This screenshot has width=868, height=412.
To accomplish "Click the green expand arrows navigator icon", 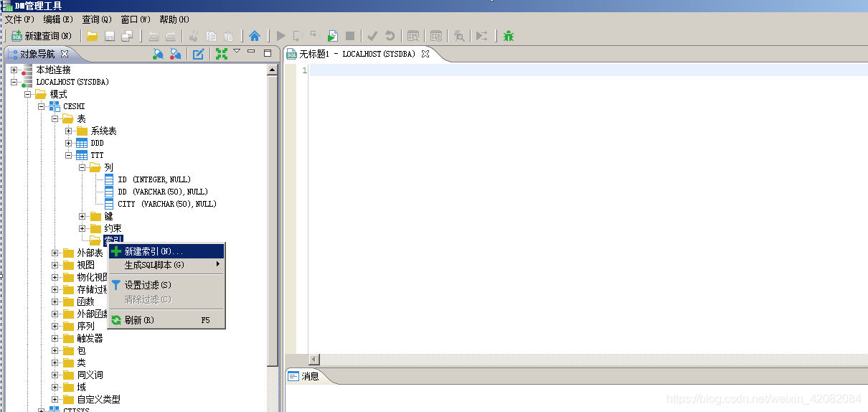I will 222,54.
